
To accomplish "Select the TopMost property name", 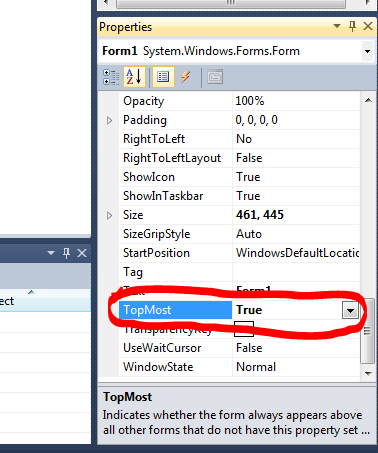I will pyautogui.click(x=175, y=310).
